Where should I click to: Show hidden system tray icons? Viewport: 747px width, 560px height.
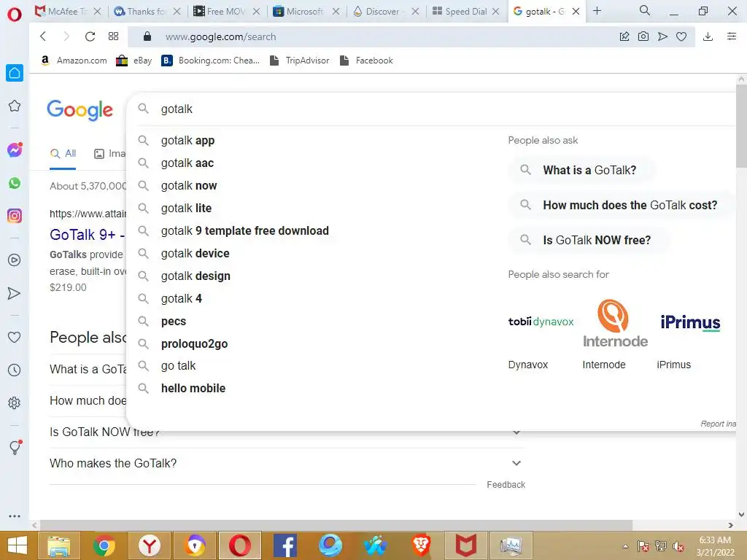(x=625, y=545)
